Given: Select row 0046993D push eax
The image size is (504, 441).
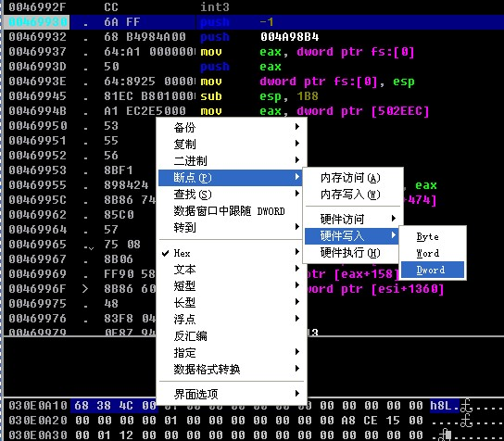Looking at the screenshot, I should pyautogui.click(x=254, y=67).
